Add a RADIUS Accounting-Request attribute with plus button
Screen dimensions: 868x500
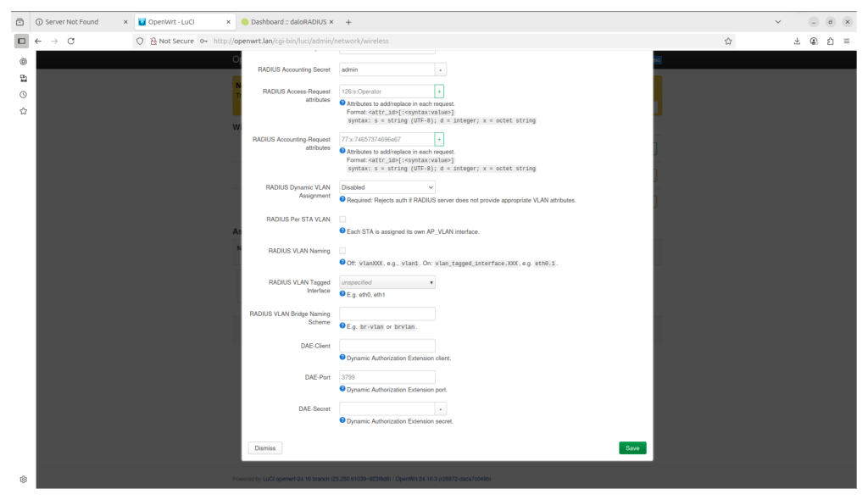[439, 139]
